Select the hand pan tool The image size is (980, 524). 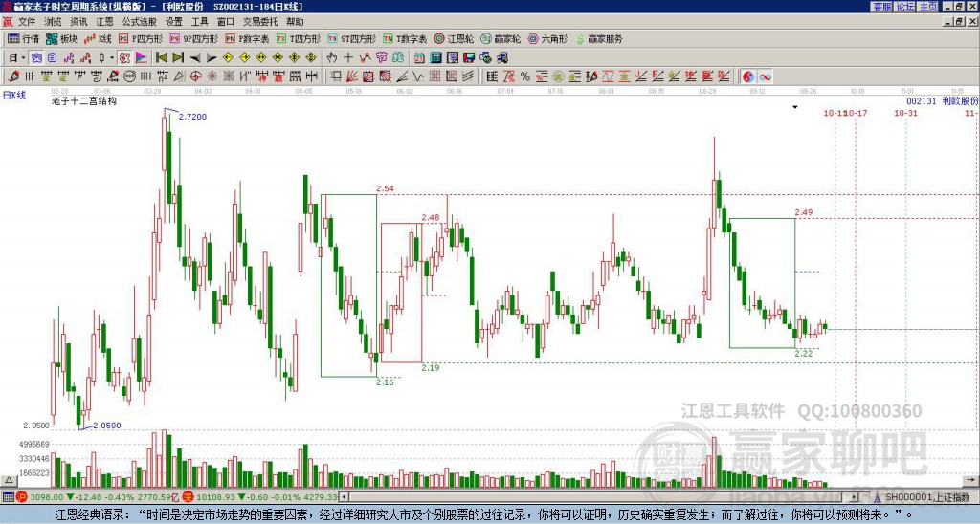331,57
